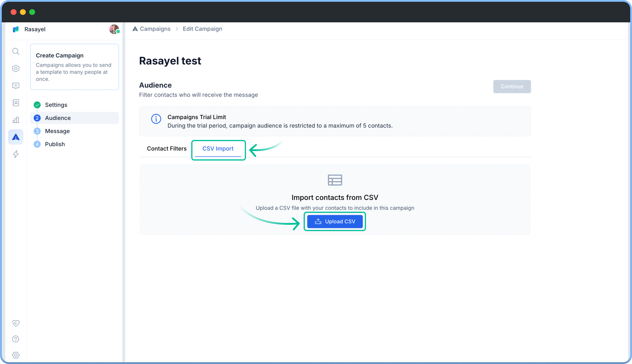632x364 pixels.
Task: Jump to the Publish step
Action: tap(55, 144)
